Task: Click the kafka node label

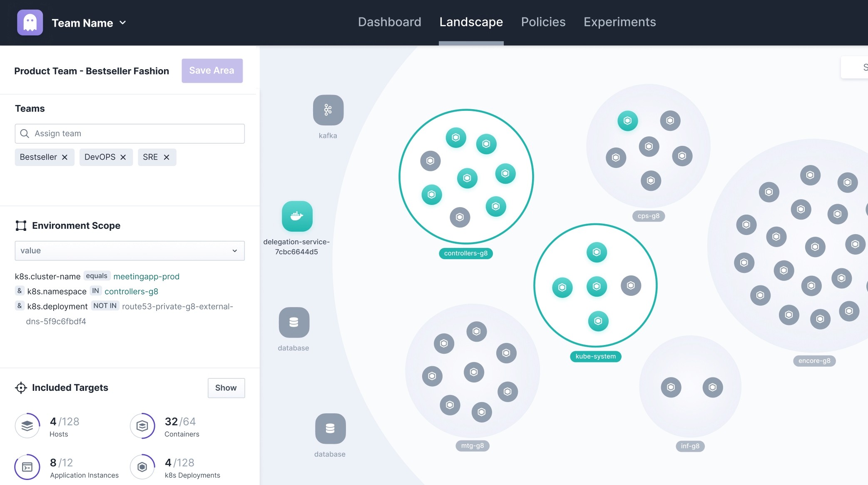Action: coord(328,135)
